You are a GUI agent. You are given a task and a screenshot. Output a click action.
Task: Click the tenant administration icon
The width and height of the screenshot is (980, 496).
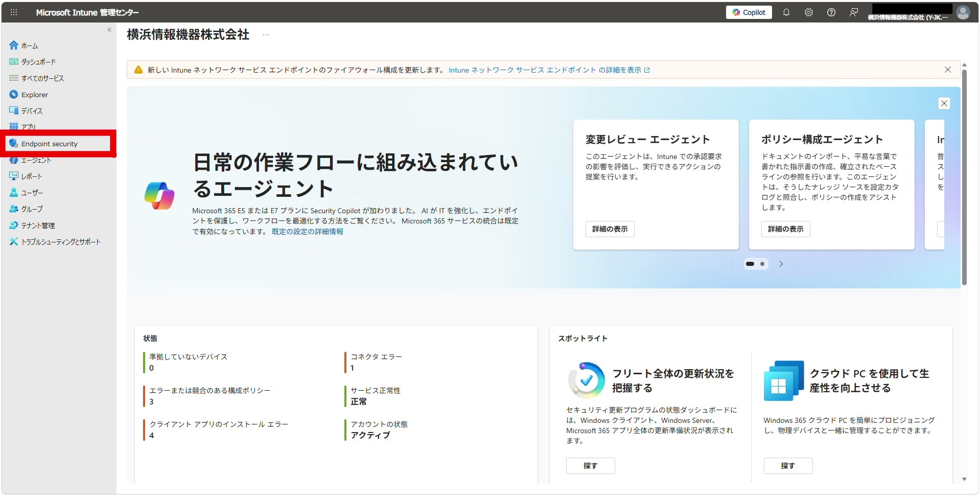tap(14, 225)
